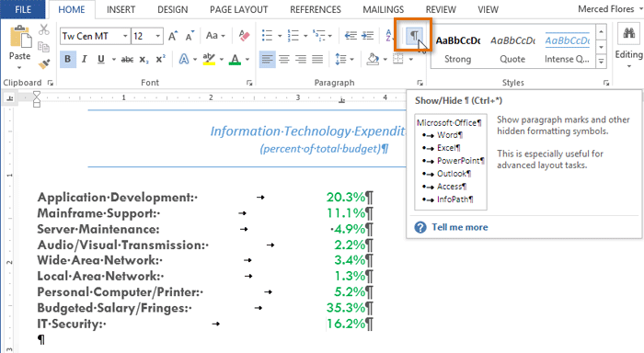Click the Text Effects outlined A icon
The image size is (644, 353).
tap(184, 60)
